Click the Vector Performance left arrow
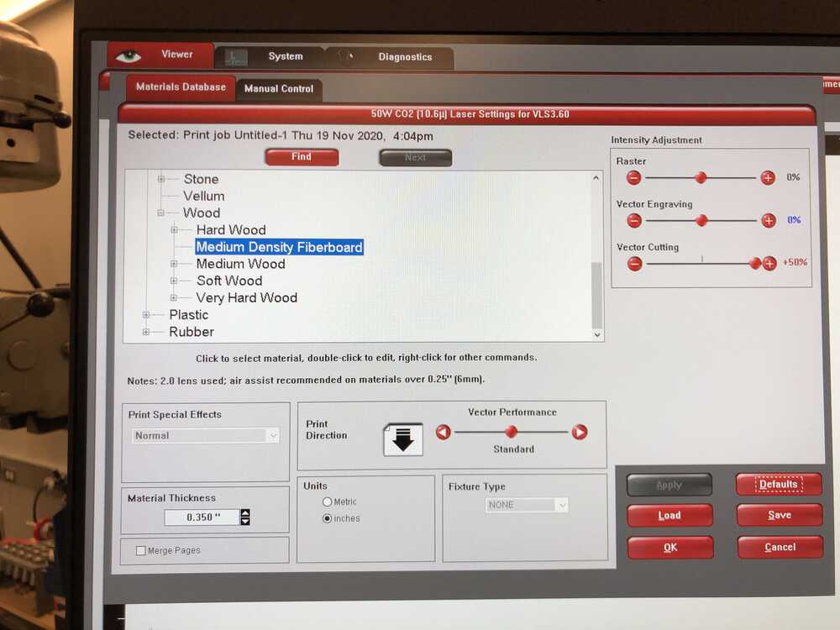The image size is (840, 630). pos(443,432)
